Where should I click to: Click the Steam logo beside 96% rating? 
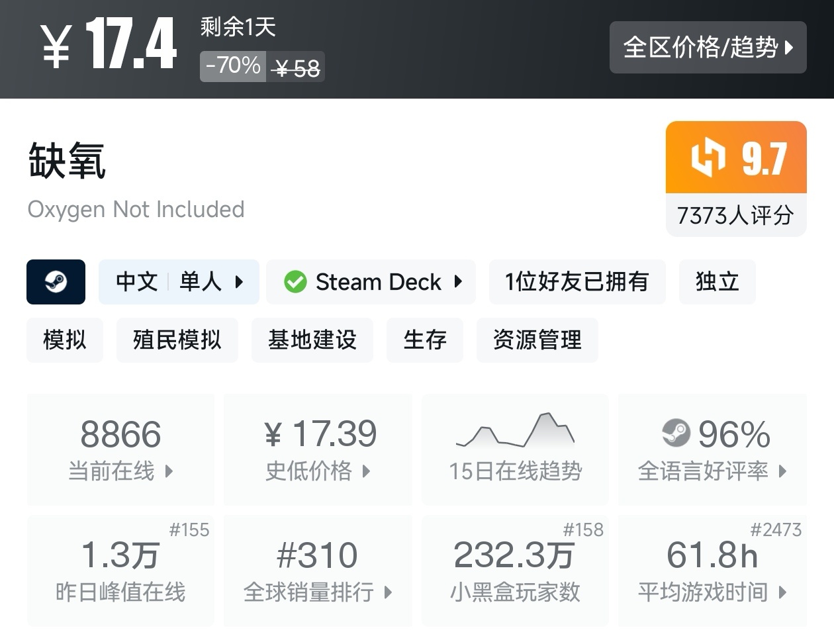676,434
